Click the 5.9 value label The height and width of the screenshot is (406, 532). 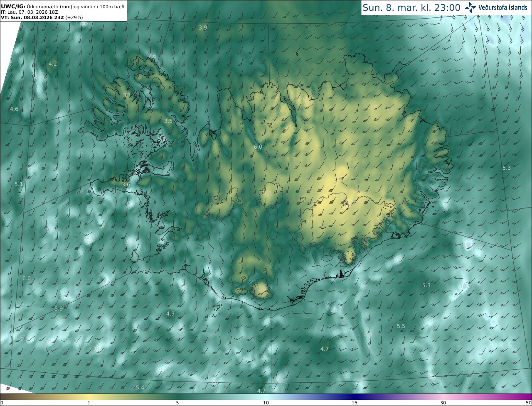(x=59, y=308)
